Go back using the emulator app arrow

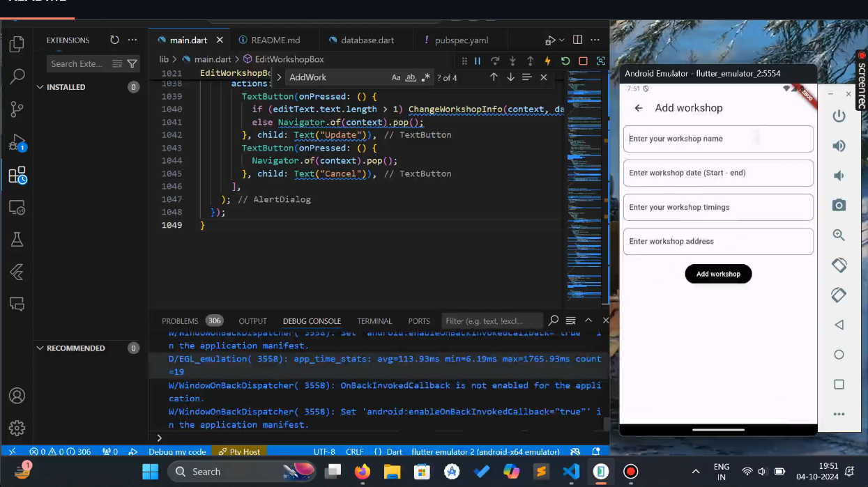pos(638,108)
